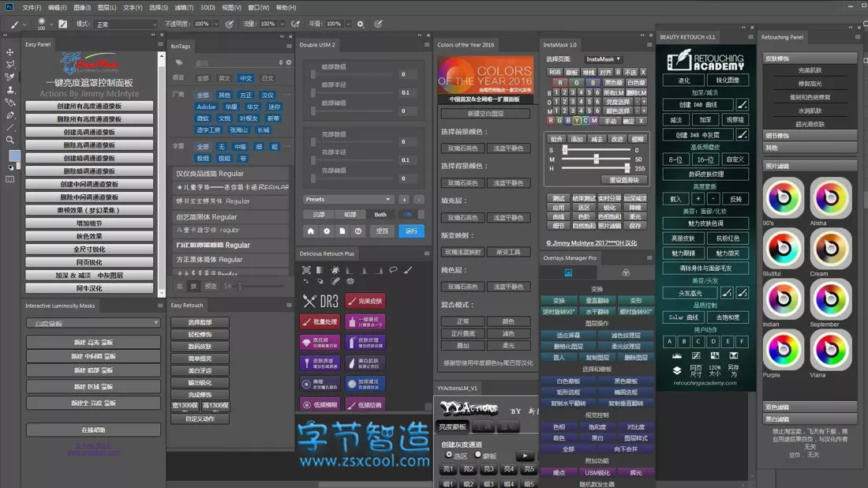This screenshot has height=488, width=868.
Task: Click the help icon in Double USM 2
Action: point(358,231)
